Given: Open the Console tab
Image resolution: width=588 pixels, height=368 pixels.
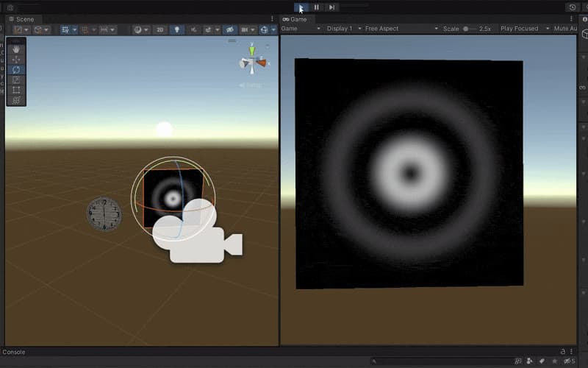Looking at the screenshot, I should (14, 352).
